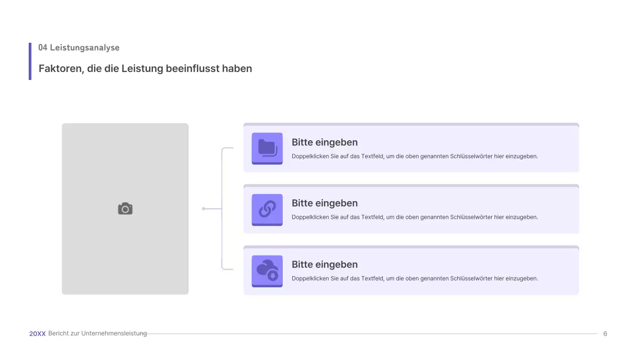Select the chain link icon

point(267,209)
